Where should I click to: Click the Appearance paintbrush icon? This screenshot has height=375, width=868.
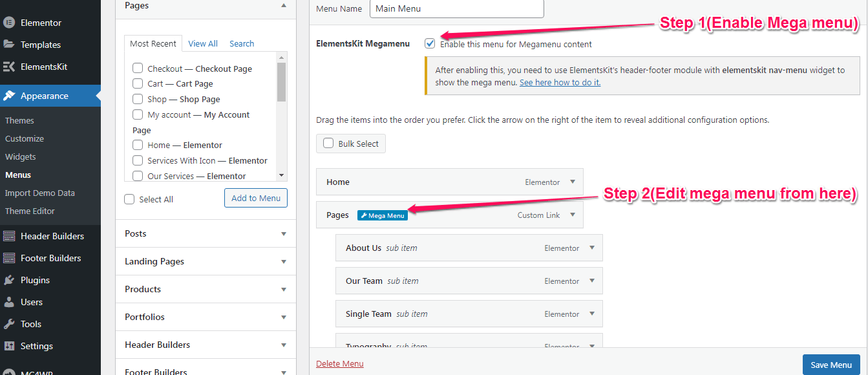9,96
